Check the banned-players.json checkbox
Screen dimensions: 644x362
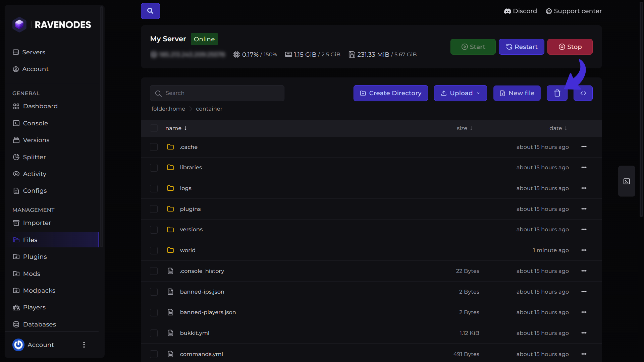point(154,312)
